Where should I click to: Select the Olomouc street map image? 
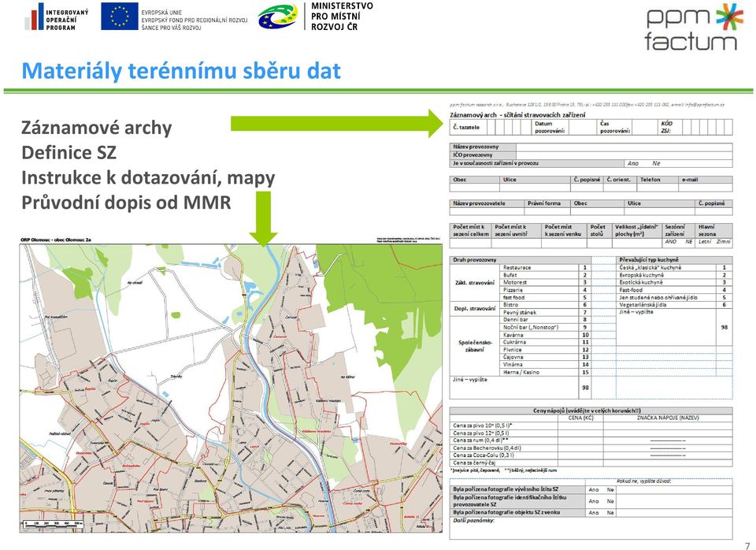point(231,388)
